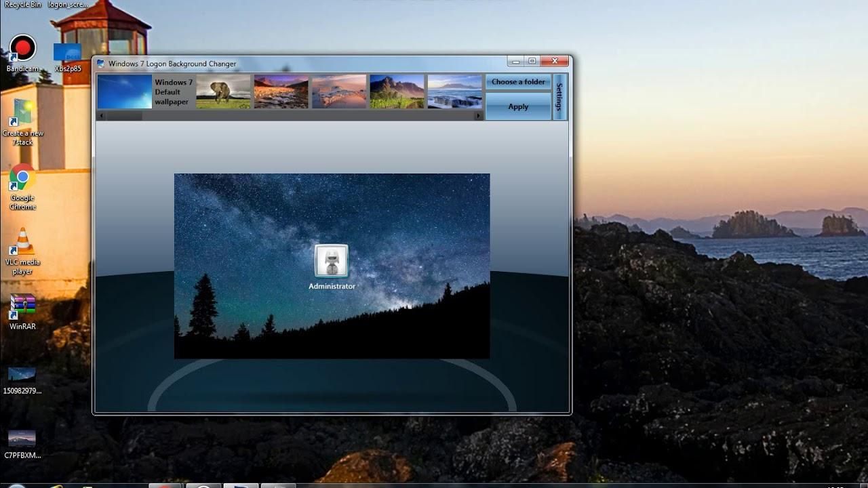The height and width of the screenshot is (488, 868).
Task: Open Bandicam desktop shortcut
Action: coord(23,53)
